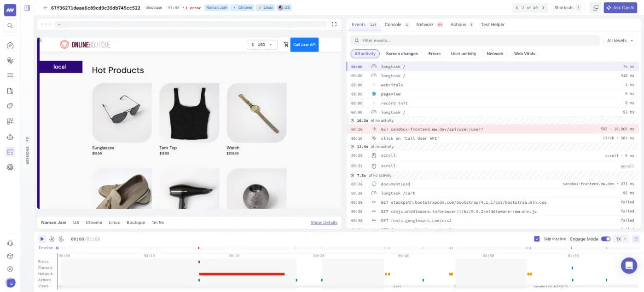The height and width of the screenshot is (292, 644).
Task: Click the Call User API button
Action: pos(304,45)
